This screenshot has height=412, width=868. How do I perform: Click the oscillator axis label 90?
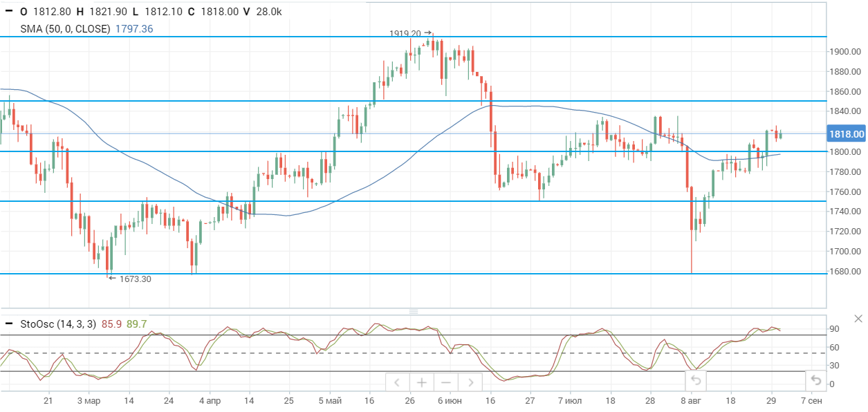835,329
